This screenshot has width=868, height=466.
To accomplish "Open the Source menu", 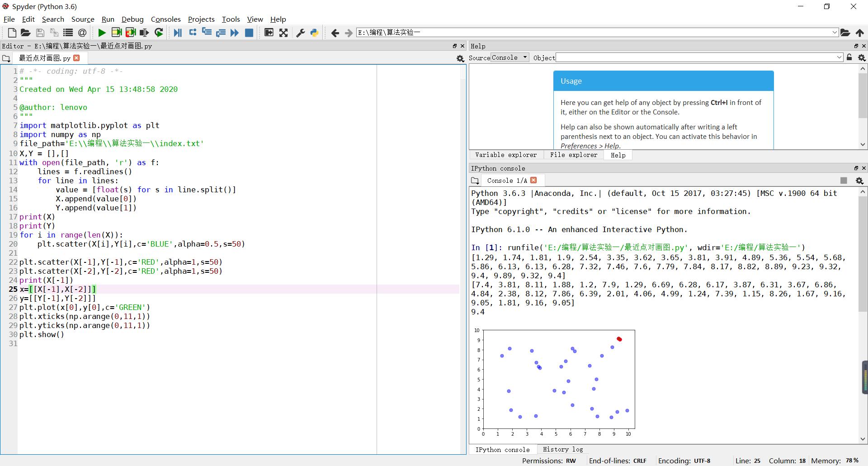I will 83,19.
